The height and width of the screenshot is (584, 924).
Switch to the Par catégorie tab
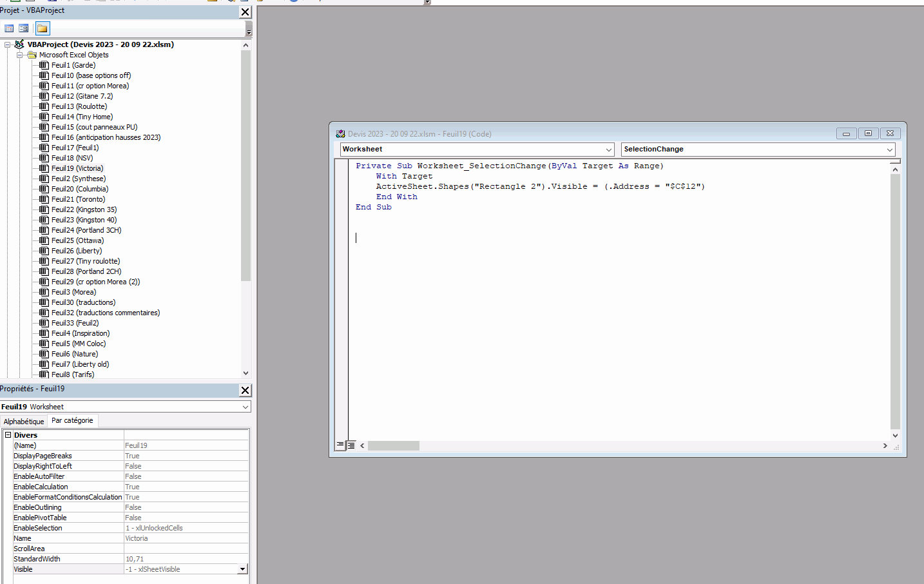click(x=72, y=421)
